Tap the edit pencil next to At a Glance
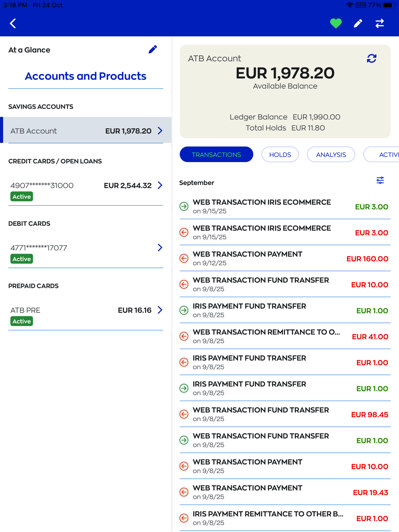The height and width of the screenshot is (532, 399). (x=153, y=49)
